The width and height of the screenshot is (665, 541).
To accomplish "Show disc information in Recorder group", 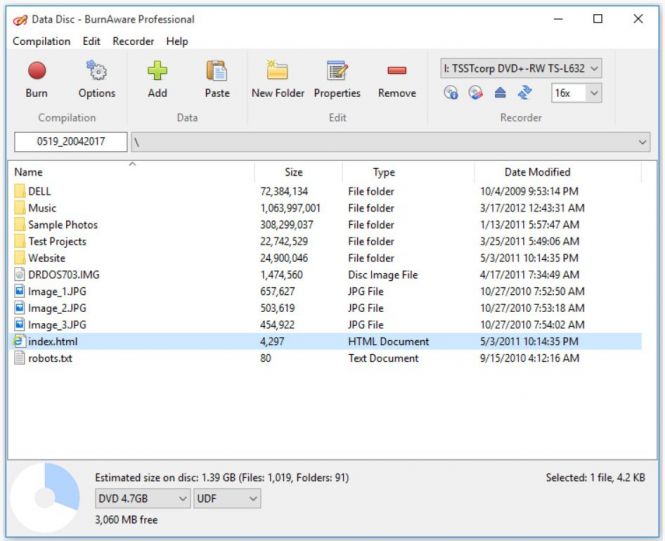I will pos(451,93).
